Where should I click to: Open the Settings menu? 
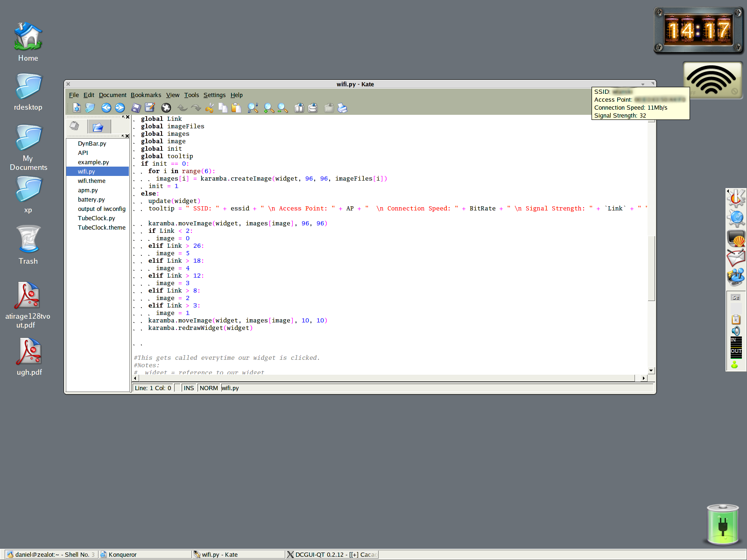pos(214,95)
